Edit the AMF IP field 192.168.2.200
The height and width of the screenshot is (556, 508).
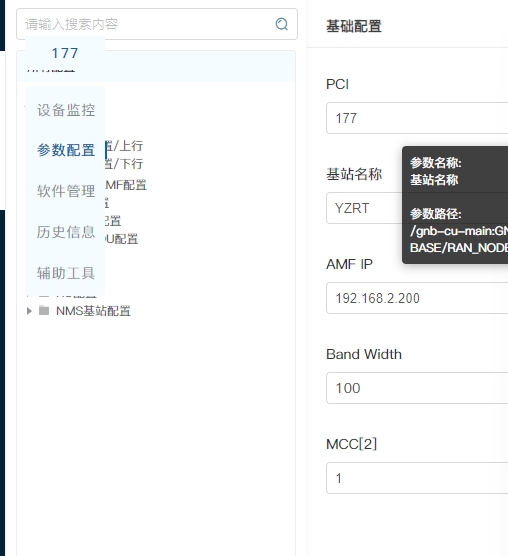pos(417,298)
